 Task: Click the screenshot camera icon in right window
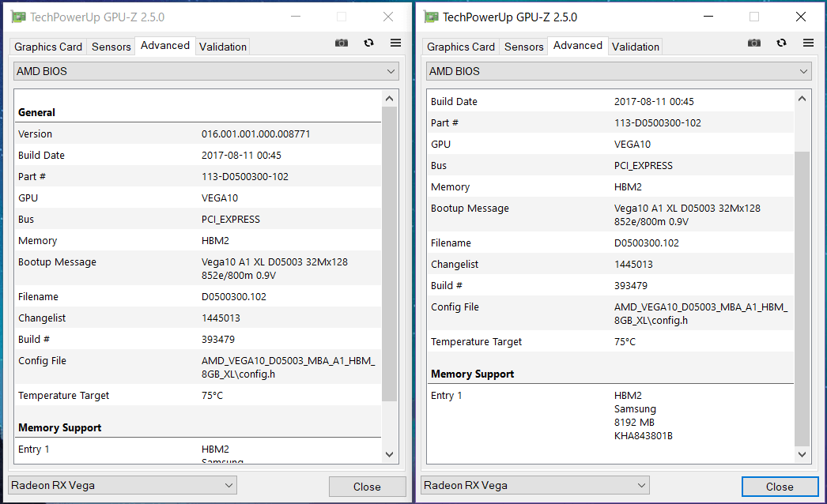(x=754, y=43)
